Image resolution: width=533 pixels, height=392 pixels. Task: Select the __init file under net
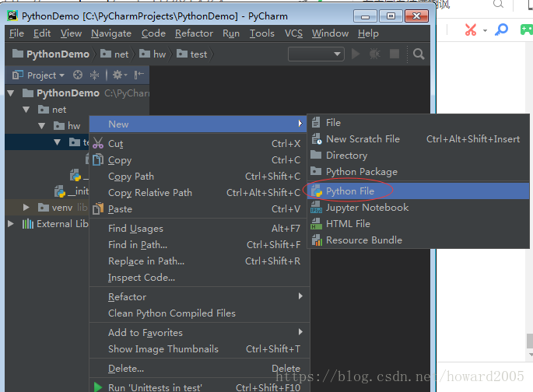72,191
